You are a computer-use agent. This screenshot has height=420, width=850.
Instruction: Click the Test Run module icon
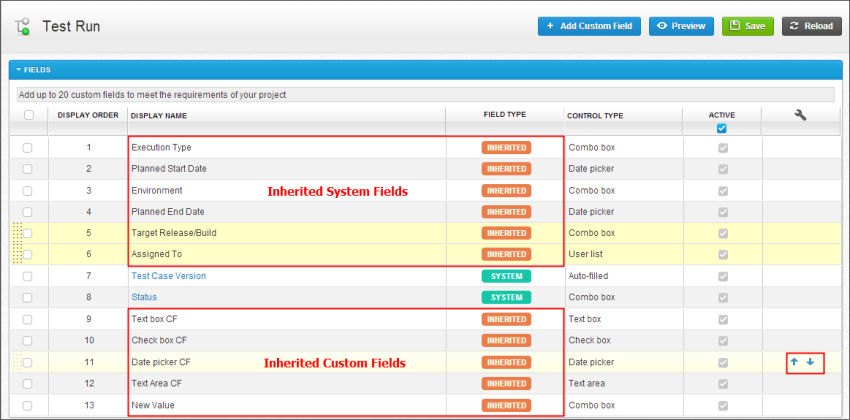22,26
